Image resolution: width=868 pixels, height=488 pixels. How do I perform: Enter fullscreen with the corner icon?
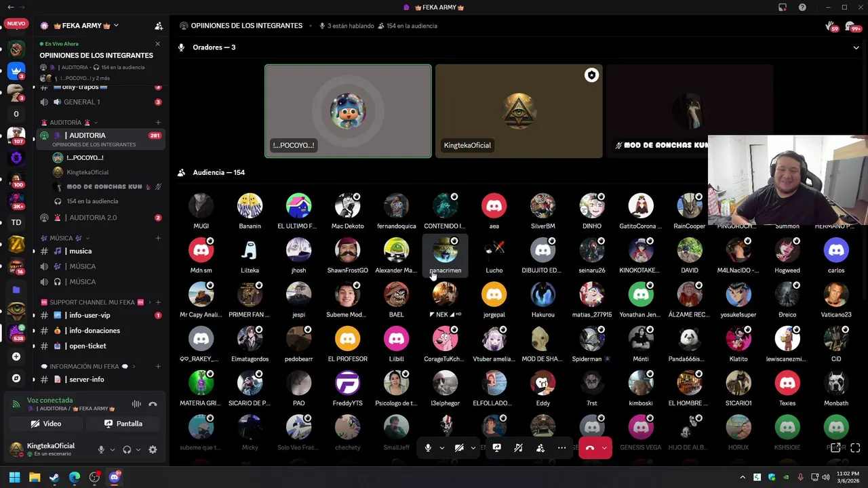click(x=855, y=448)
